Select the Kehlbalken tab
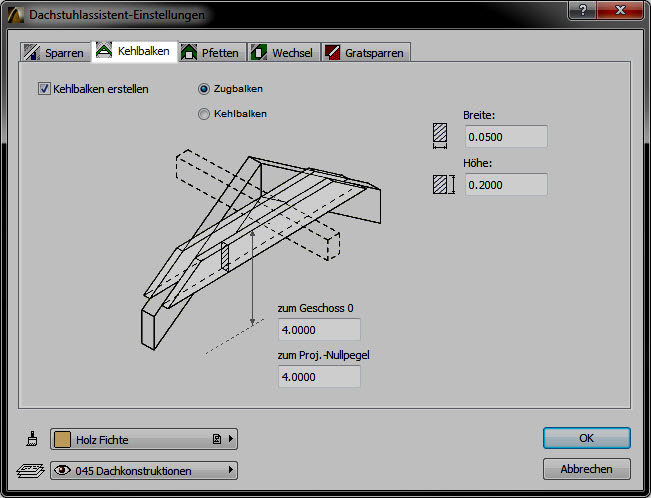651x498 pixels. [135, 52]
